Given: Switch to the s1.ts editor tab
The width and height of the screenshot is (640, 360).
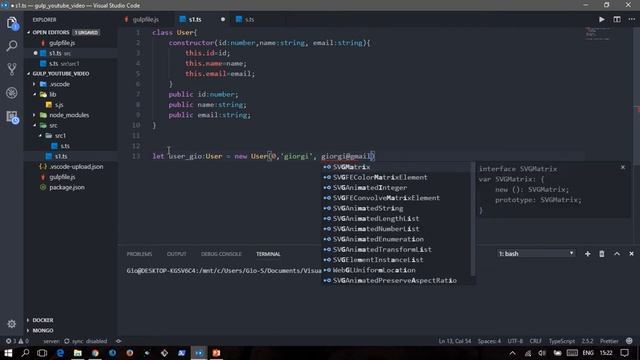Looking at the screenshot, I should coord(195,19).
